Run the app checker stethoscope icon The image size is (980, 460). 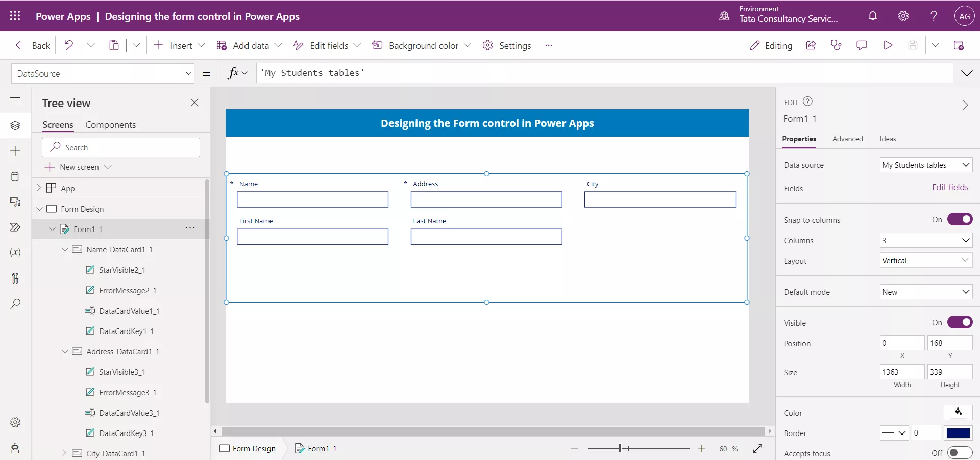tap(836, 45)
